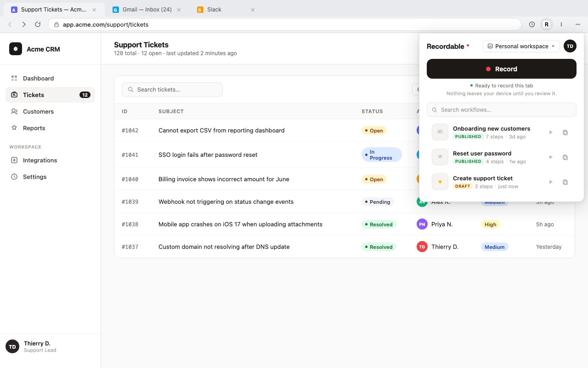Screen dimensions: 588x368
Task: Click Priya N. avatar in ticket #1038
Action: (422, 224)
